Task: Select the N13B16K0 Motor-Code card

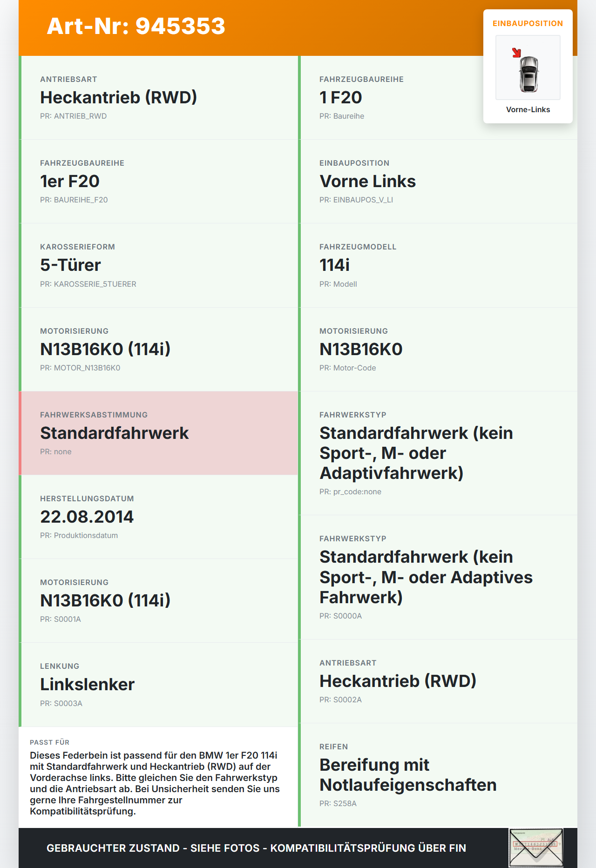Action: [x=438, y=349]
